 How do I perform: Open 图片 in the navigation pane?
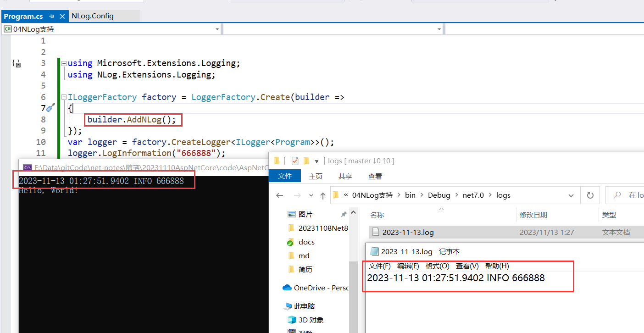(305, 214)
